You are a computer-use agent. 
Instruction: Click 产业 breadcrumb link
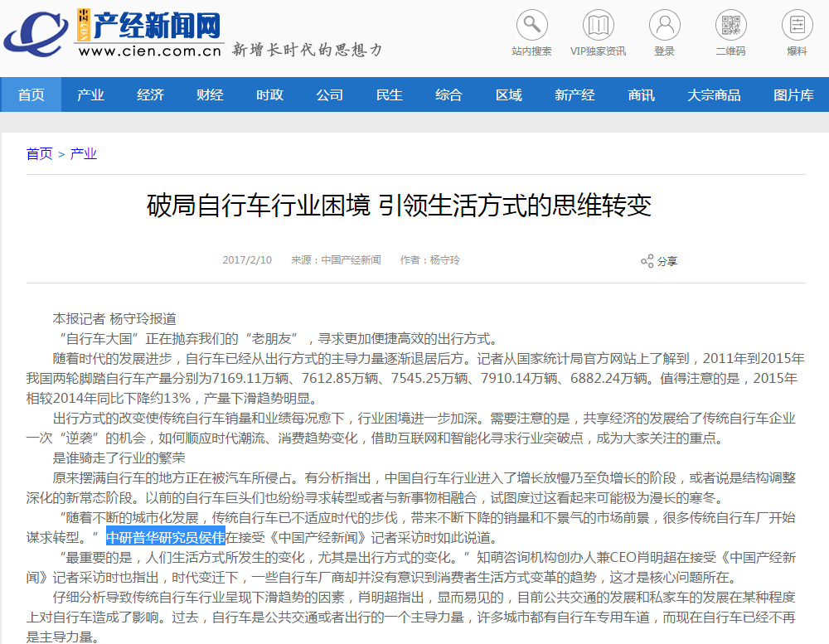84,154
